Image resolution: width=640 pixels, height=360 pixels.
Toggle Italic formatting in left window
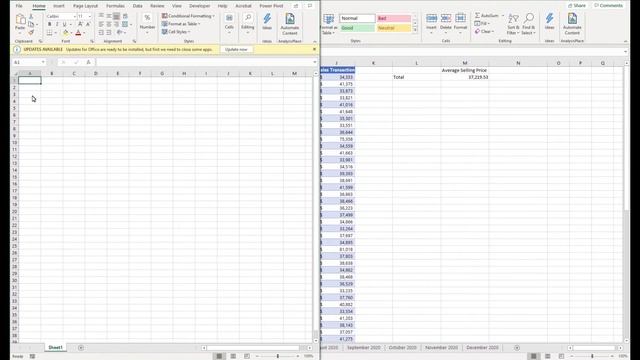[57, 24]
